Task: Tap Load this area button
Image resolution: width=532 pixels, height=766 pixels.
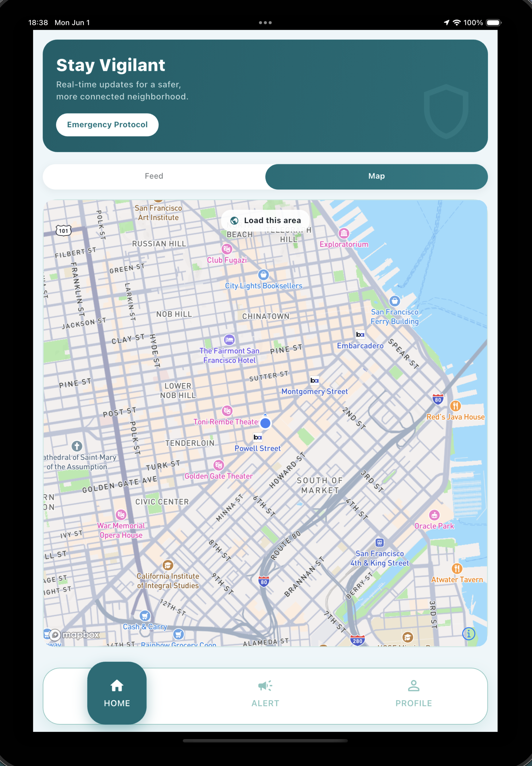Action: [265, 220]
